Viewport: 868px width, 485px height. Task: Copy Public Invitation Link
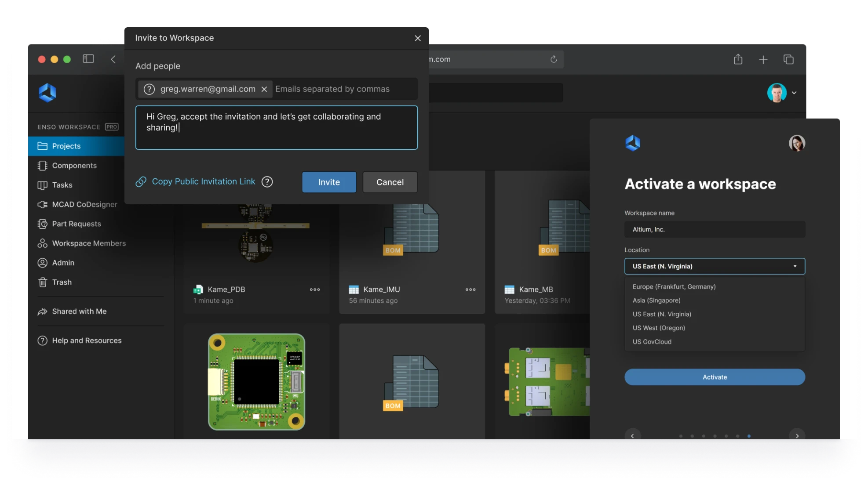point(196,181)
